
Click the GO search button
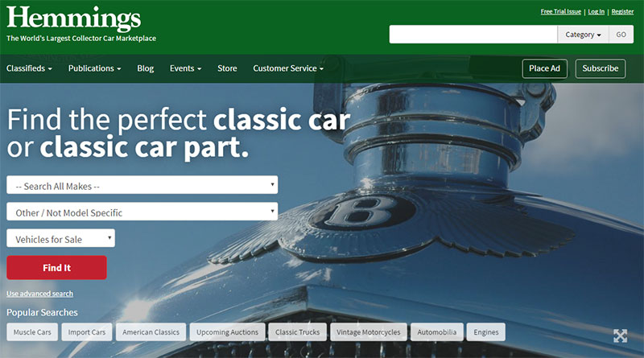[x=621, y=35]
